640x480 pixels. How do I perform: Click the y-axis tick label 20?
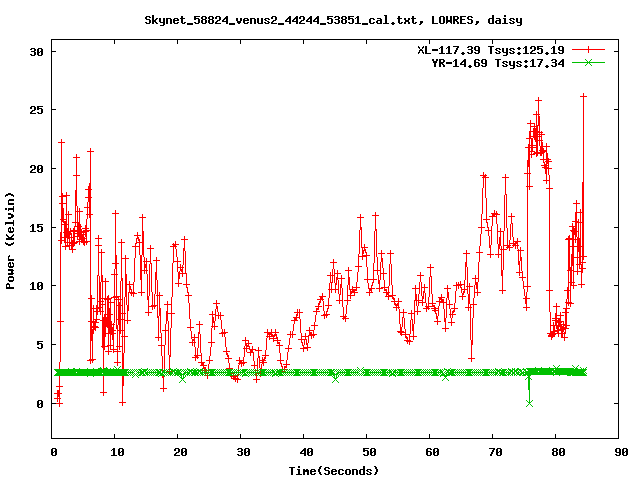[37, 169]
